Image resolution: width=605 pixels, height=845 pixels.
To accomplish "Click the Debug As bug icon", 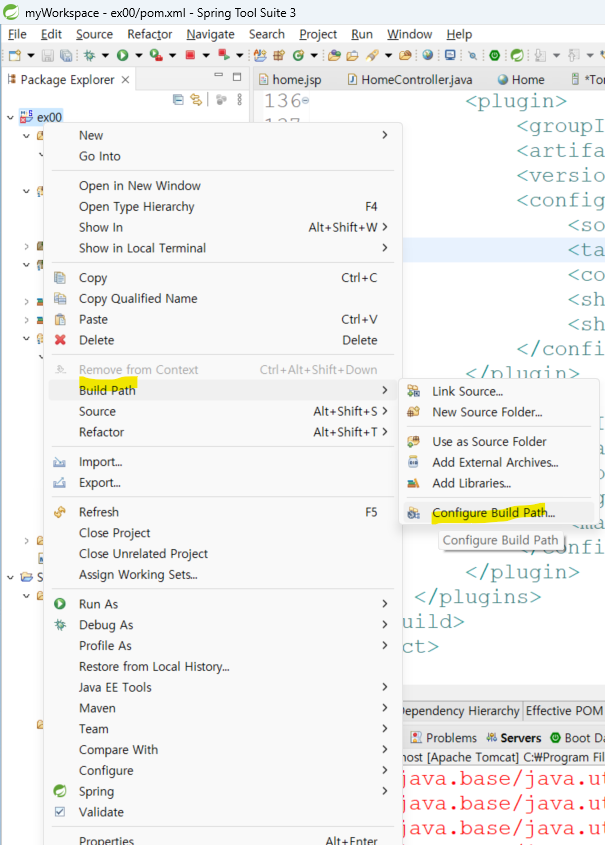I will pyautogui.click(x=60, y=625).
